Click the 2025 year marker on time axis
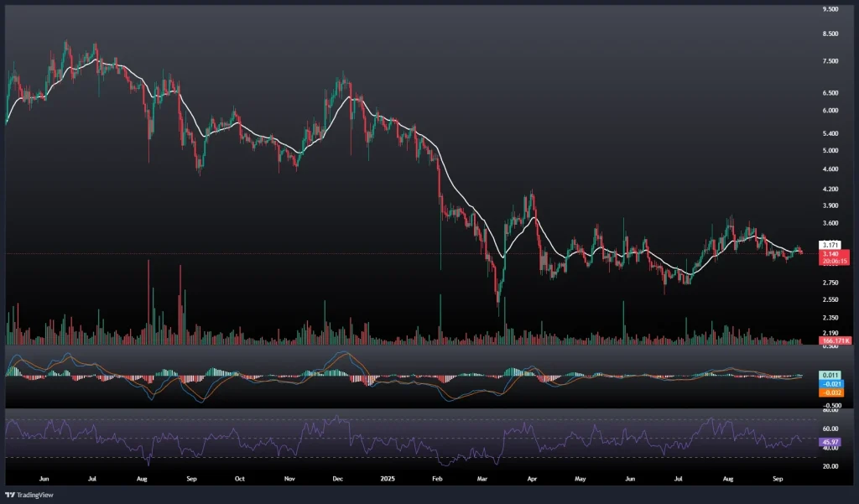The width and height of the screenshot is (859, 504). (389, 480)
